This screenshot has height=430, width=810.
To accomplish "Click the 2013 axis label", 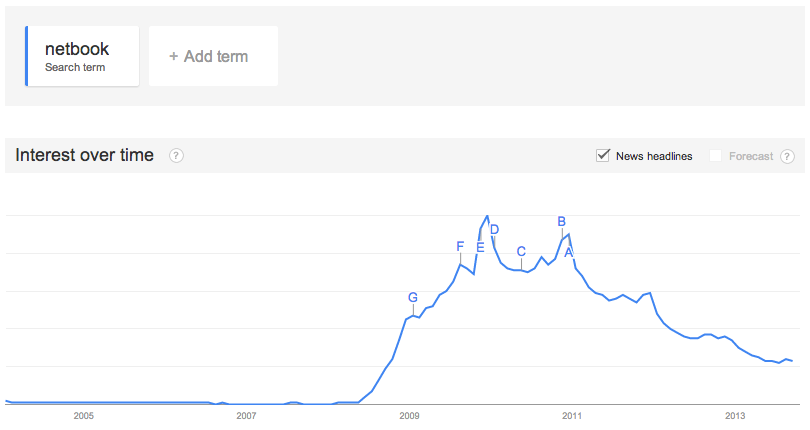I will point(735,416).
